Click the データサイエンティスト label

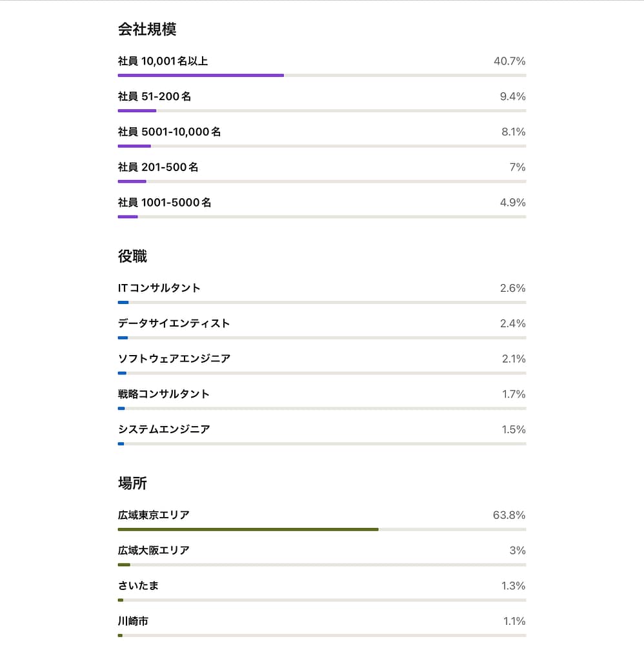tap(174, 323)
